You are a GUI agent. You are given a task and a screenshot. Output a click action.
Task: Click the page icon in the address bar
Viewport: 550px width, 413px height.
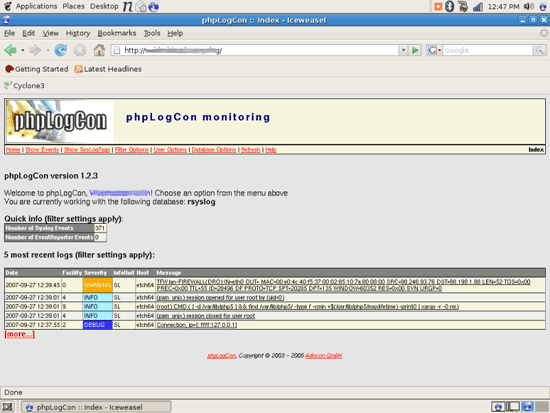(117, 50)
